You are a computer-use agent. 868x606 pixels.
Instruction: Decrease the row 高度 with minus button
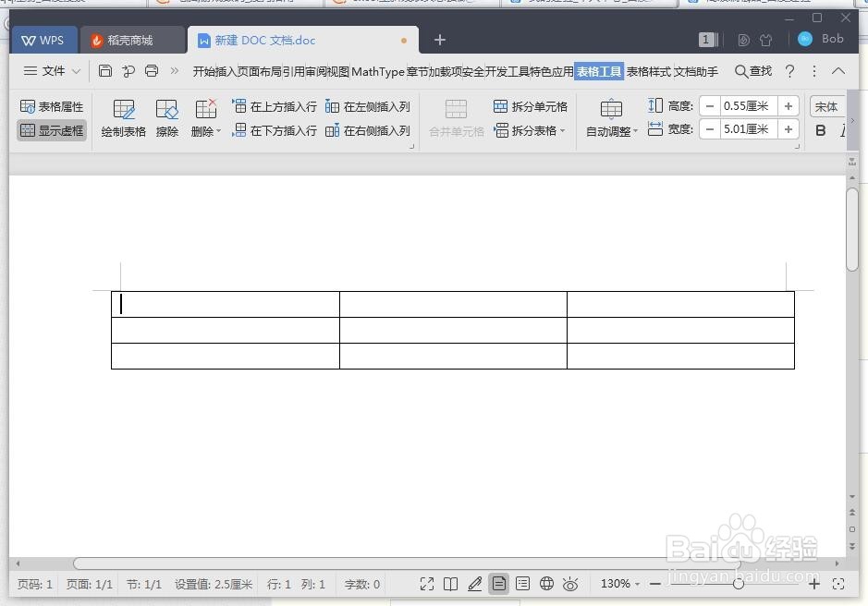710,106
